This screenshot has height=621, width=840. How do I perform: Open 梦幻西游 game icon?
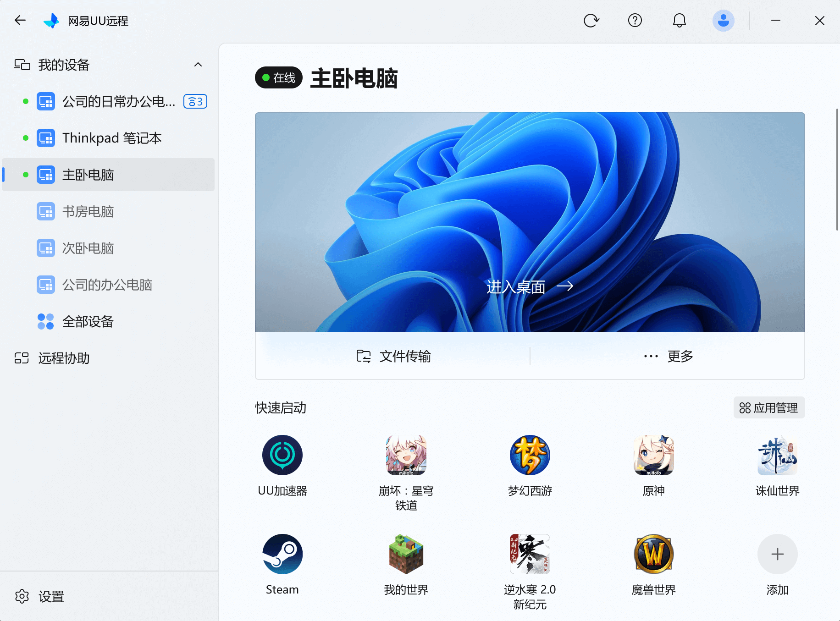[x=530, y=455]
